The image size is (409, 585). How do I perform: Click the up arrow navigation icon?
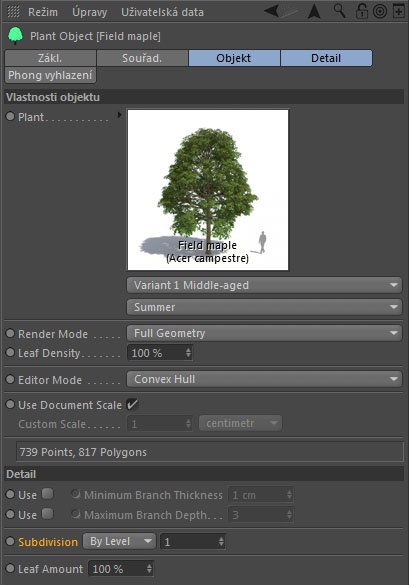click(x=314, y=11)
